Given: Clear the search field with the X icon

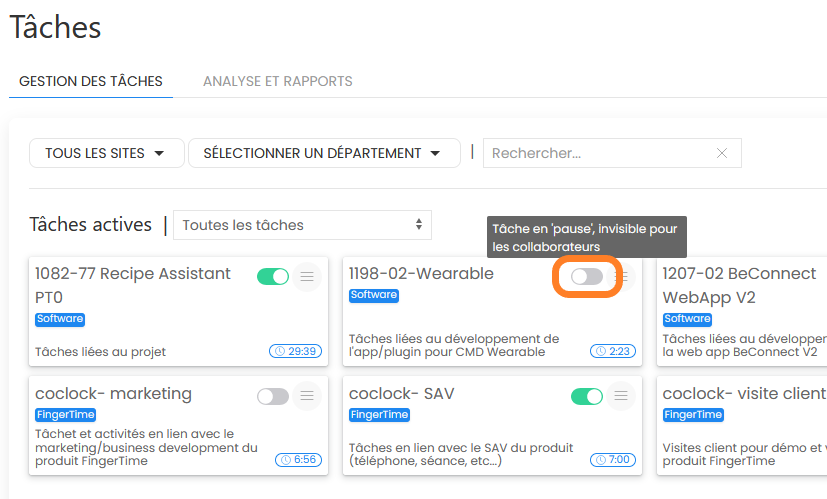Looking at the screenshot, I should (x=722, y=153).
